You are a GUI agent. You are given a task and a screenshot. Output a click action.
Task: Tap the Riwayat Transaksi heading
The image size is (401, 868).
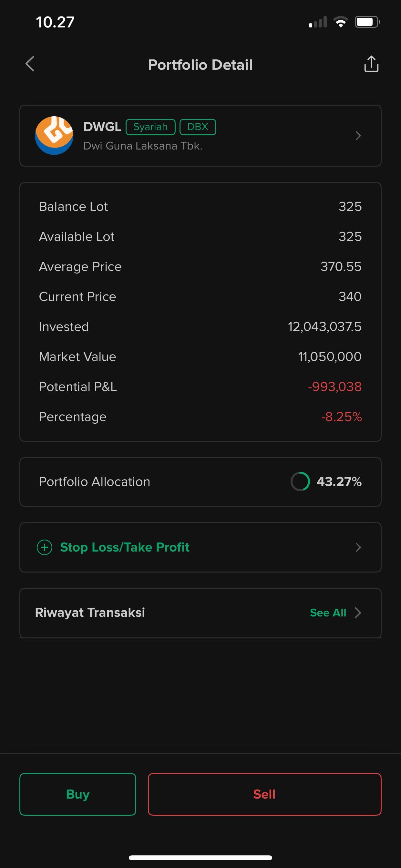click(x=90, y=613)
